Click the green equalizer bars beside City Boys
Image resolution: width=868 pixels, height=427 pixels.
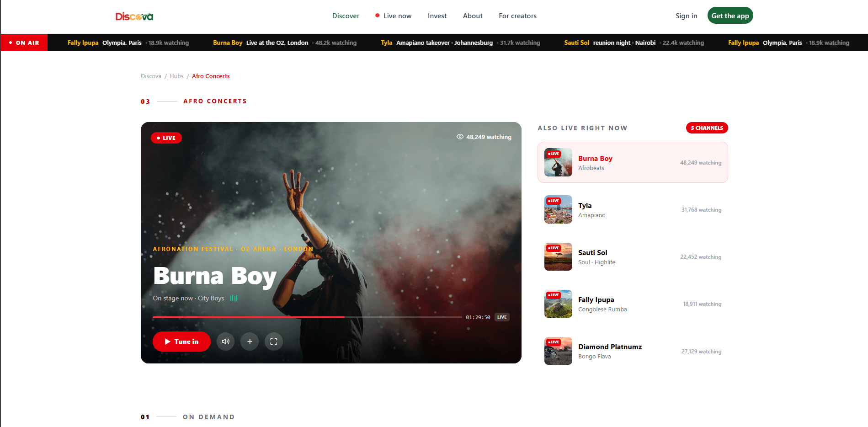(234, 298)
